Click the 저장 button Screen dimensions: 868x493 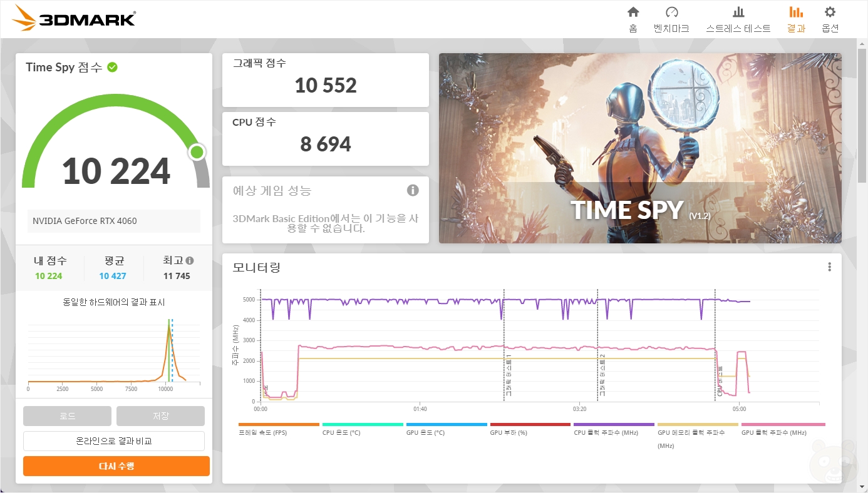[x=160, y=416]
